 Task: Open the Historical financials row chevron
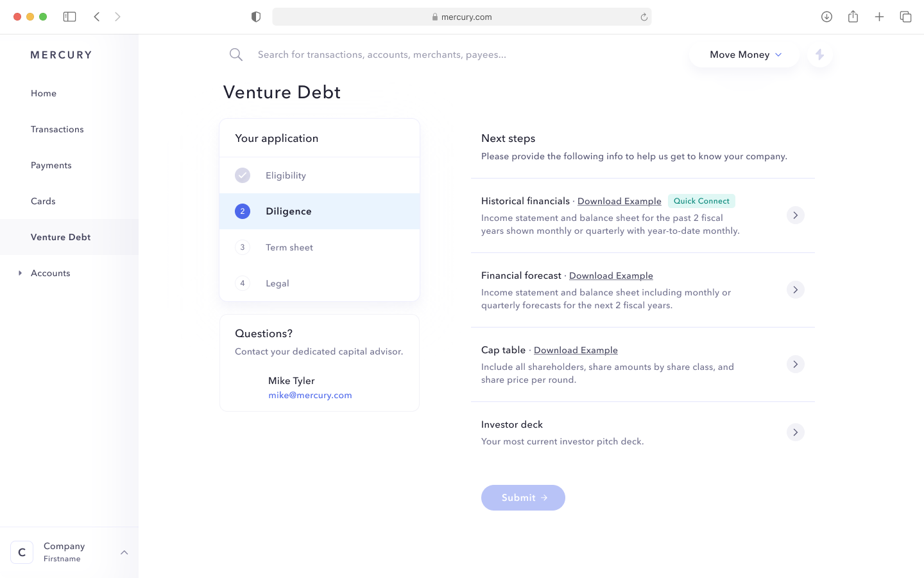pos(795,215)
